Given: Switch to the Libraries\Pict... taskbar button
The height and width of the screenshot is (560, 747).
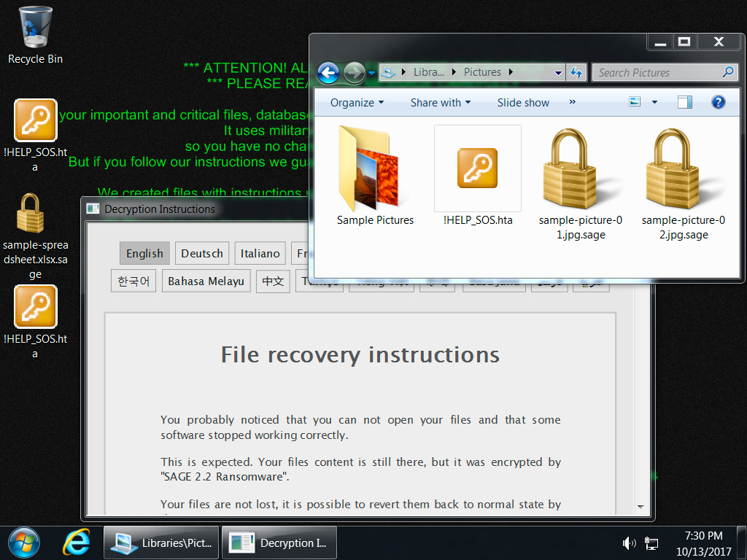Looking at the screenshot, I should [x=161, y=542].
